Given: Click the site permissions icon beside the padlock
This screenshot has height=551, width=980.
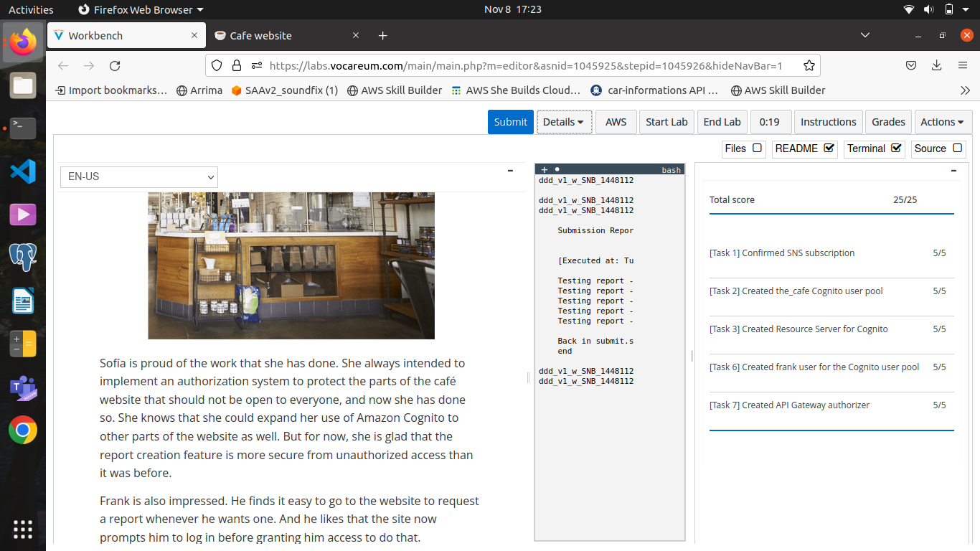Looking at the screenshot, I should 255,65.
